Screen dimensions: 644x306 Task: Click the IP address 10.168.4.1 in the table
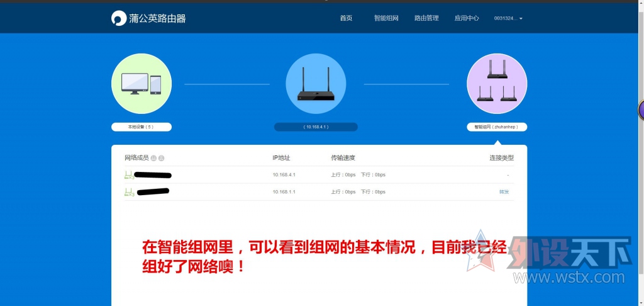(x=284, y=175)
